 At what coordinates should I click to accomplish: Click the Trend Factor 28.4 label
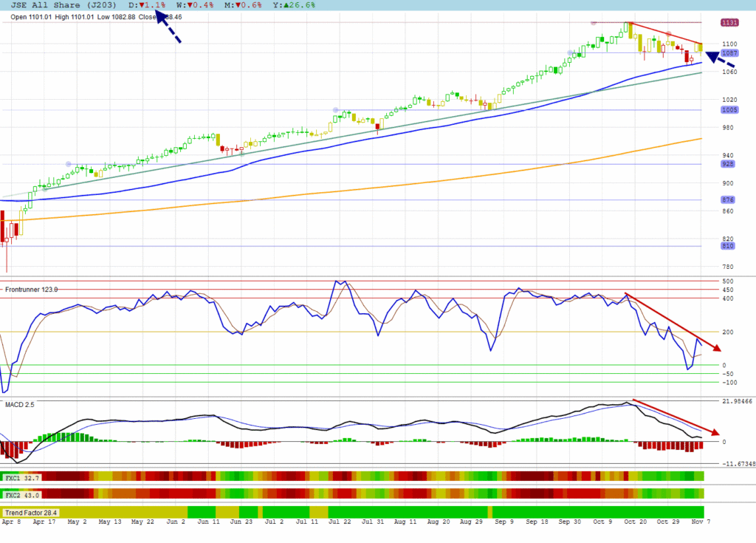[31, 512]
